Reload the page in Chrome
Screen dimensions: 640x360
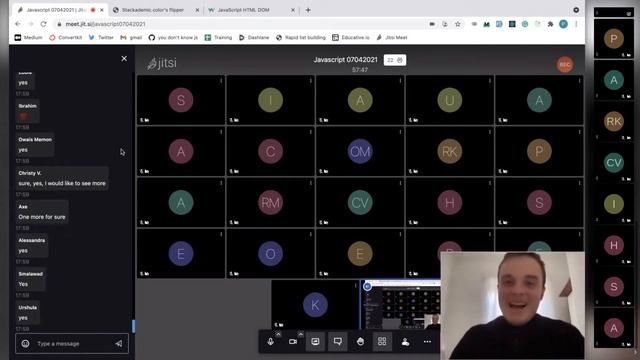tap(43, 24)
